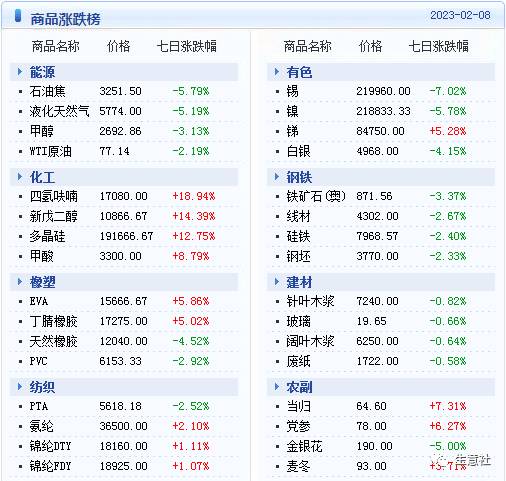Viewport: 506px width, 481px height.
Task: Click price 77.14 for WTI原油
Action: tap(114, 151)
